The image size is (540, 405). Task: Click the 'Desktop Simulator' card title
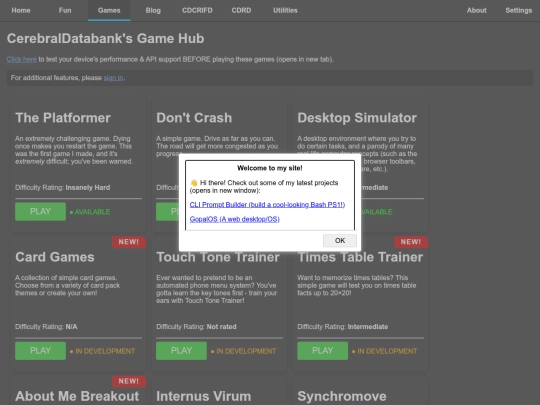click(x=357, y=118)
